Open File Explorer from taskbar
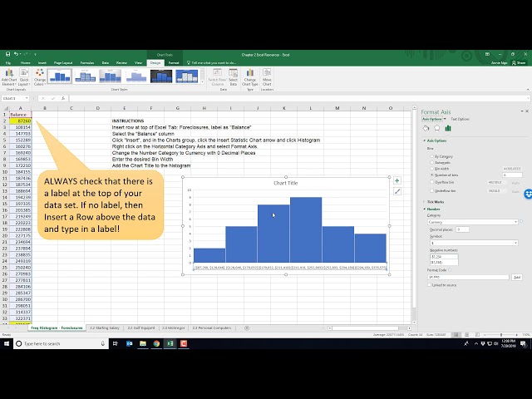Image resolution: width=532 pixels, height=399 pixels. (x=143, y=343)
